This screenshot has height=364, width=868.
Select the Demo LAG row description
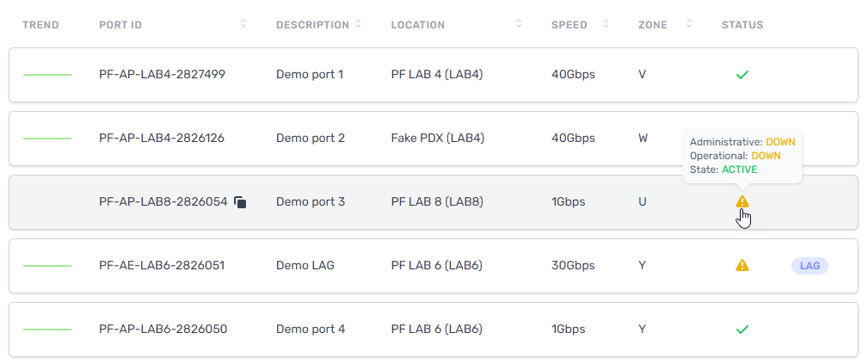[x=305, y=266]
